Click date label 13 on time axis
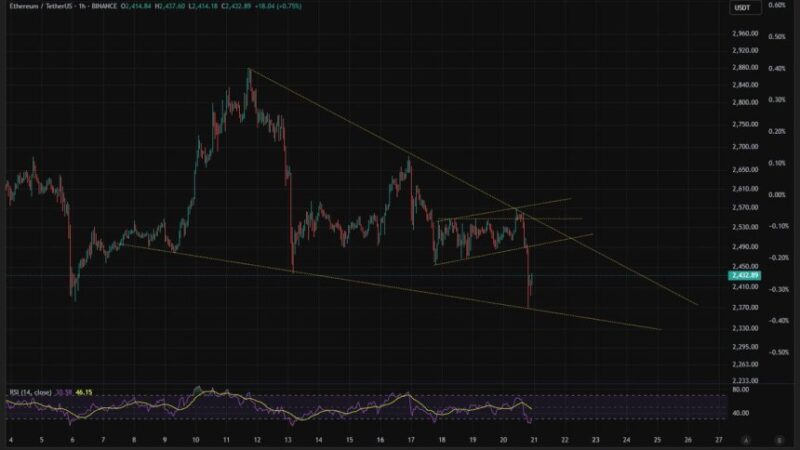 [x=288, y=440]
